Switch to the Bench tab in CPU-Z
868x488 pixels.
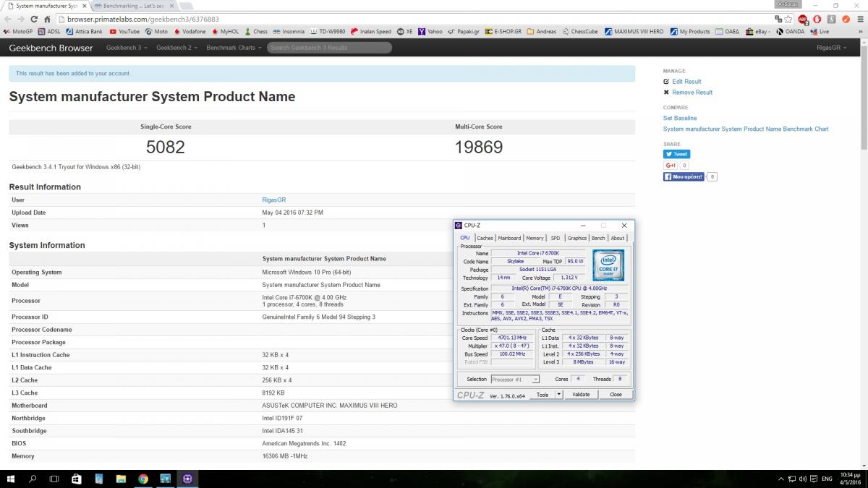pos(598,238)
